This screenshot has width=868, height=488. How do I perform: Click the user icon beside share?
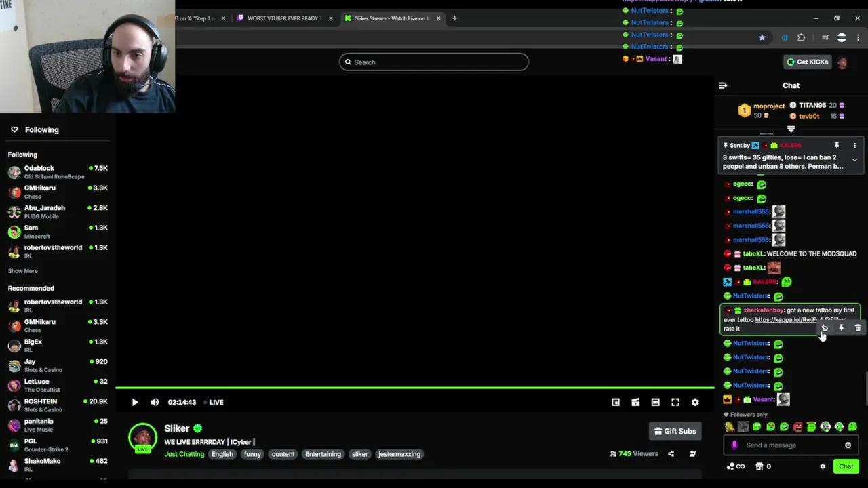[692, 454]
